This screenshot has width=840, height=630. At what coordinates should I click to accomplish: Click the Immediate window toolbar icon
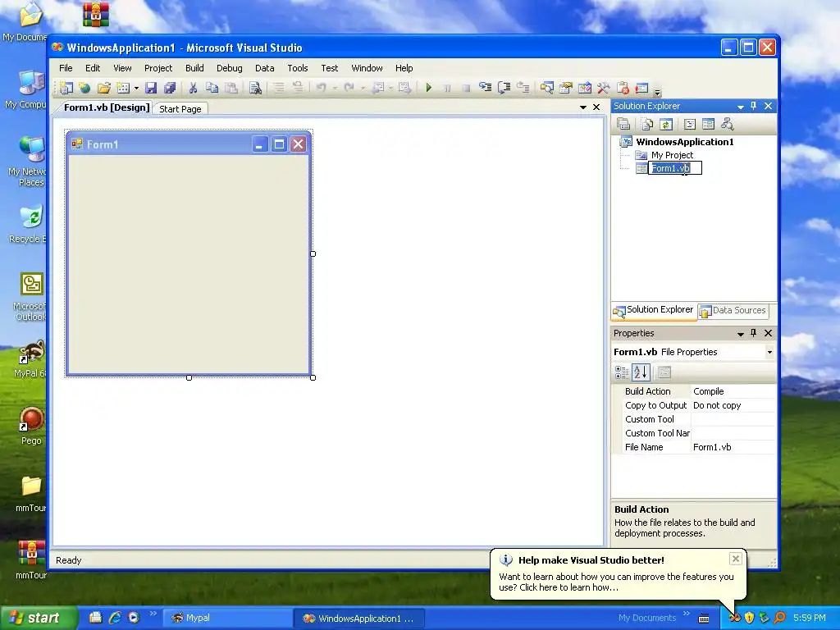tap(641, 88)
